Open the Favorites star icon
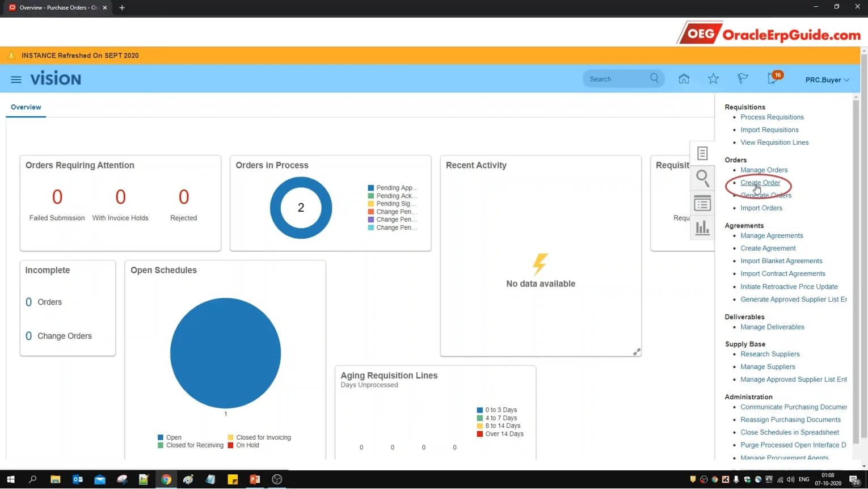Screen dimensions: 868x489 pyautogui.click(x=713, y=79)
